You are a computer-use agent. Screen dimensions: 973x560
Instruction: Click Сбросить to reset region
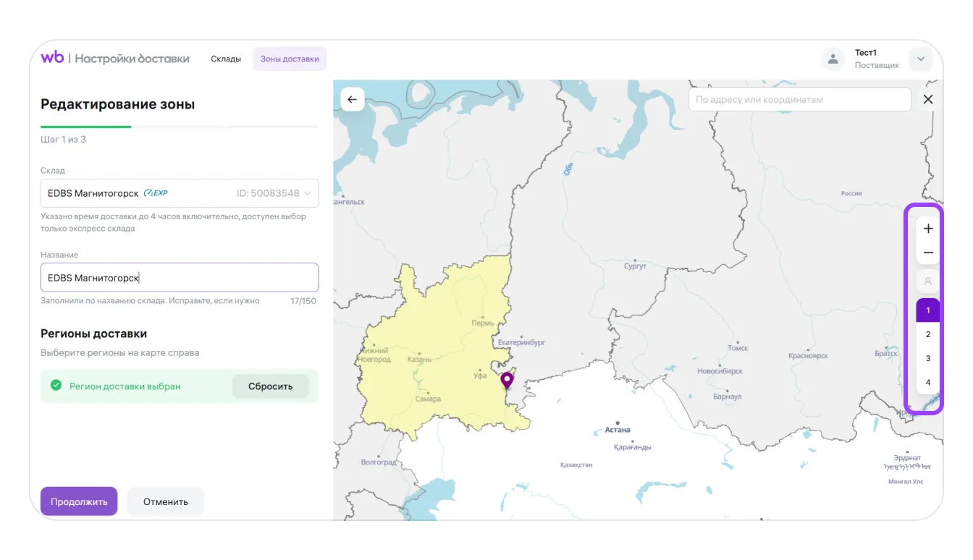click(x=270, y=386)
